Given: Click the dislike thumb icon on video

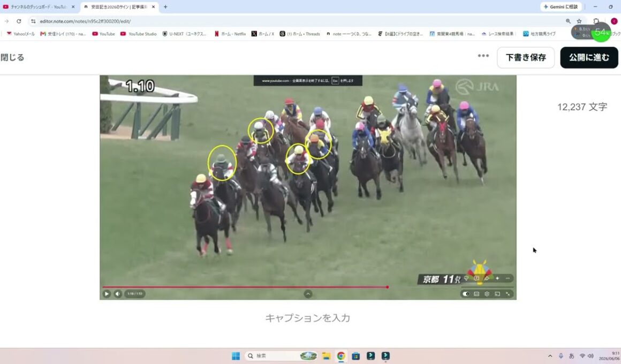Looking at the screenshot, I should click(x=466, y=278).
